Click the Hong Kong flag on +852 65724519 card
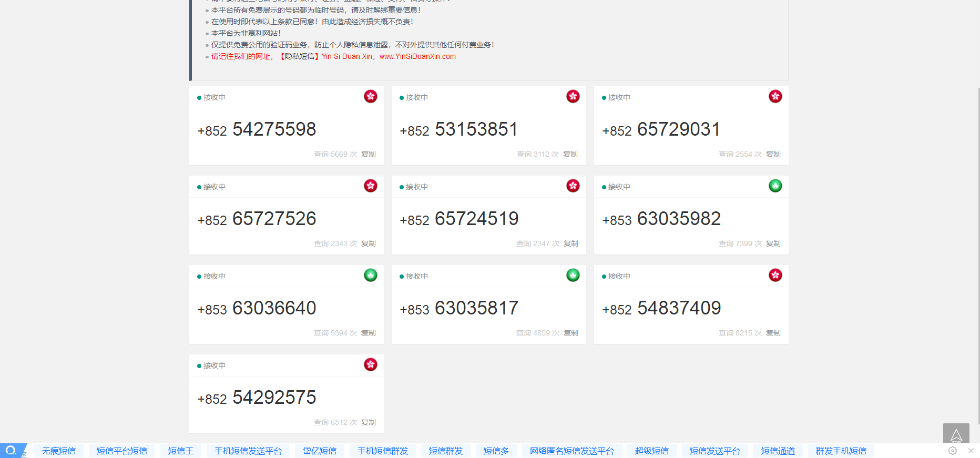 (573, 186)
